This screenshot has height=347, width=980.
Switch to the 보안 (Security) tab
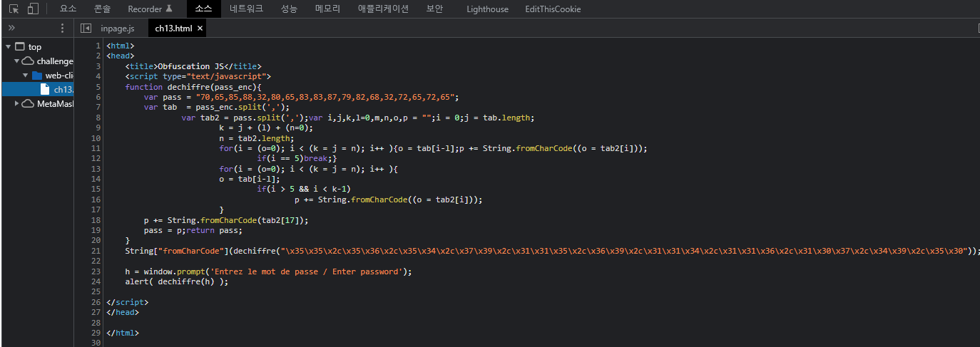[x=434, y=9]
